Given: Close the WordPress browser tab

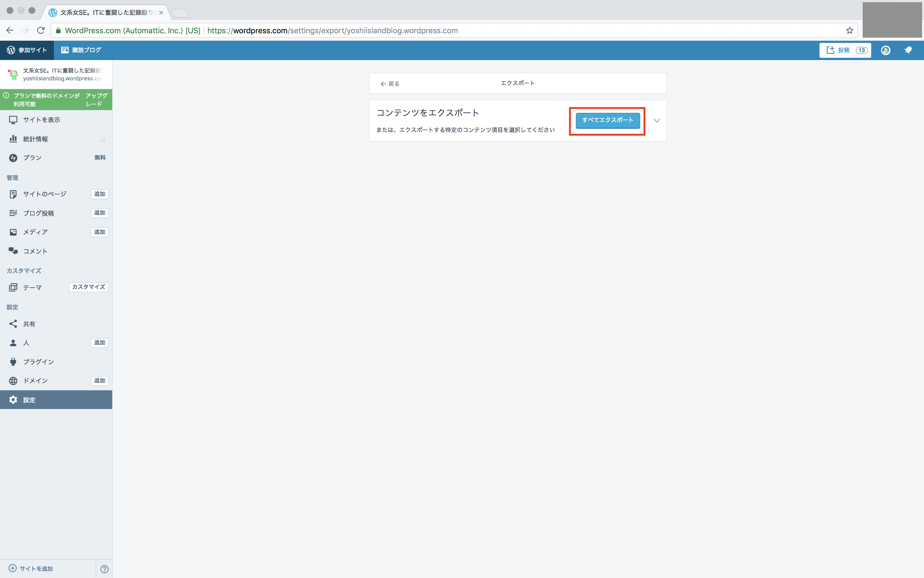Looking at the screenshot, I should click(161, 13).
